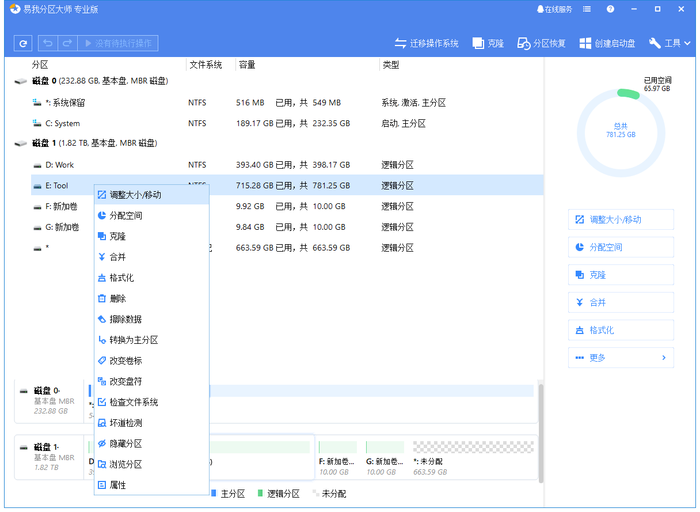700x512 pixels.
Task: Select the C: System partition row
Action: tap(287, 124)
